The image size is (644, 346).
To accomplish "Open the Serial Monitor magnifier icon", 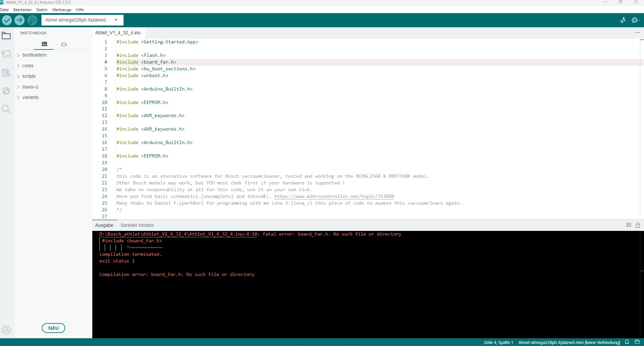I will (635, 20).
